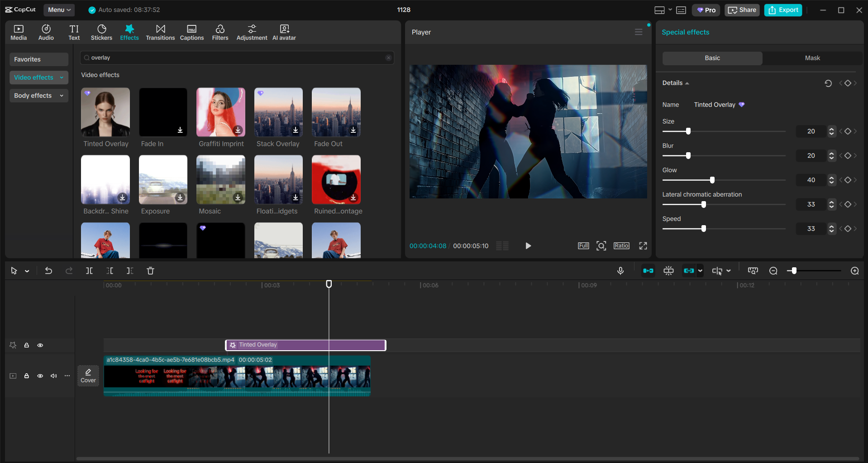Click the Export button

(782, 10)
